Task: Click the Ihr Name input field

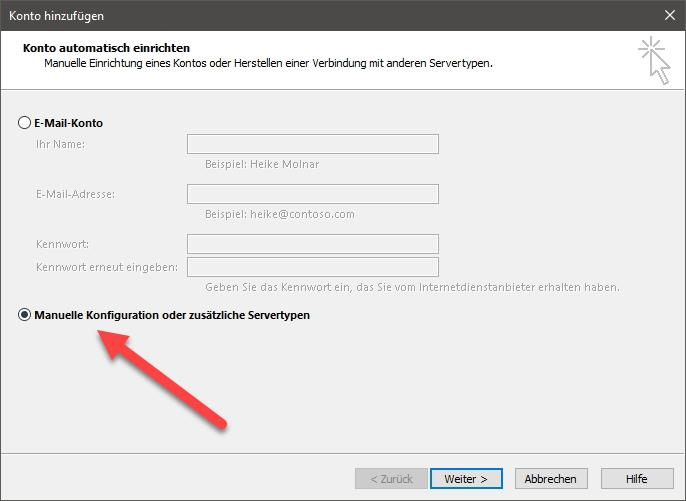Action: (312, 144)
